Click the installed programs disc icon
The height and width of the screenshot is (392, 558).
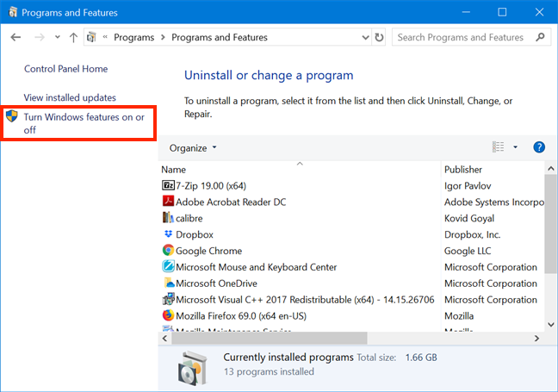pyautogui.click(x=193, y=369)
